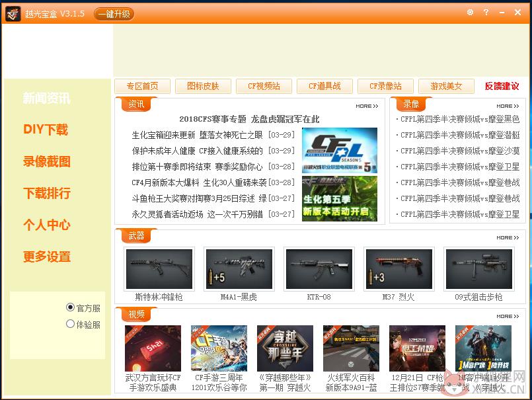
Task: Open the help question mark icon
Action: pyautogui.click(x=486, y=12)
